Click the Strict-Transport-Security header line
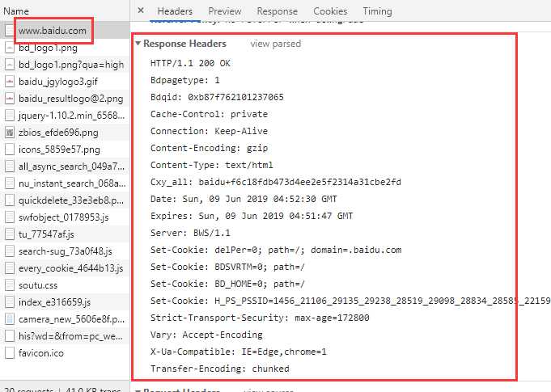Image resolution: width=551 pixels, height=392 pixels. 260,318
